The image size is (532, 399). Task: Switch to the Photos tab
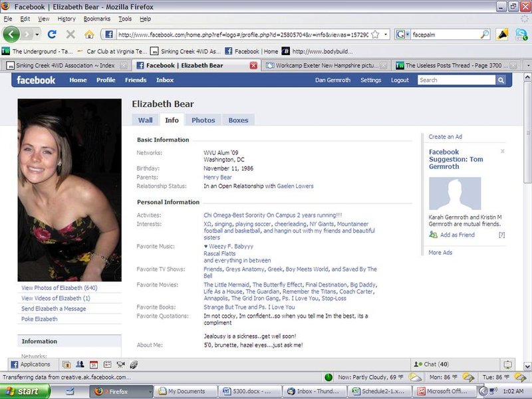coord(203,120)
